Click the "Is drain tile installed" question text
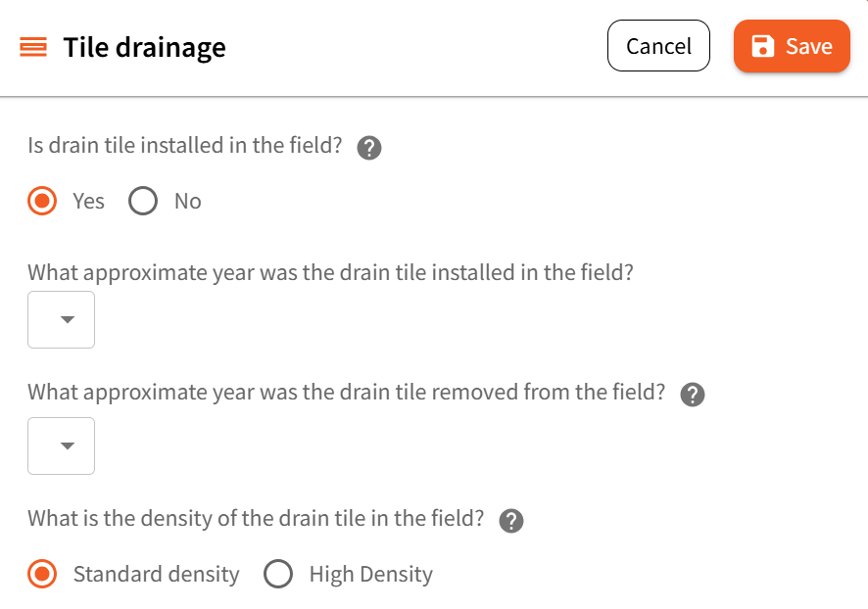868x609 pixels. click(x=185, y=147)
